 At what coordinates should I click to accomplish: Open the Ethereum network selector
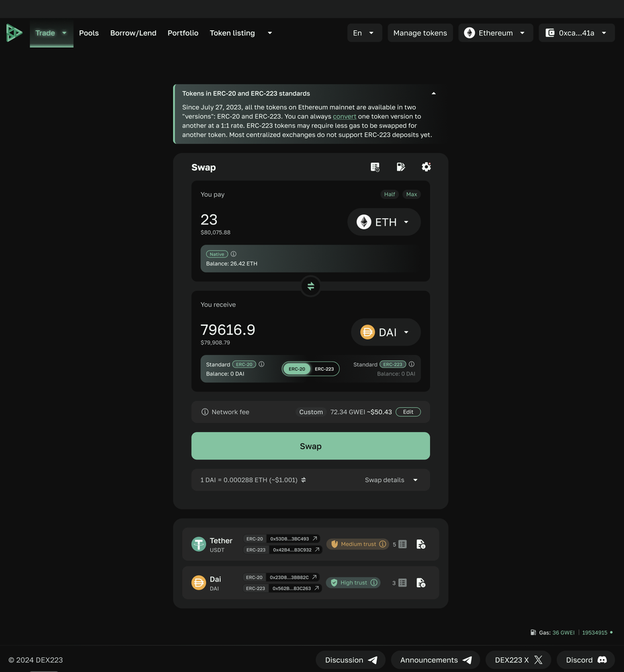tap(496, 33)
